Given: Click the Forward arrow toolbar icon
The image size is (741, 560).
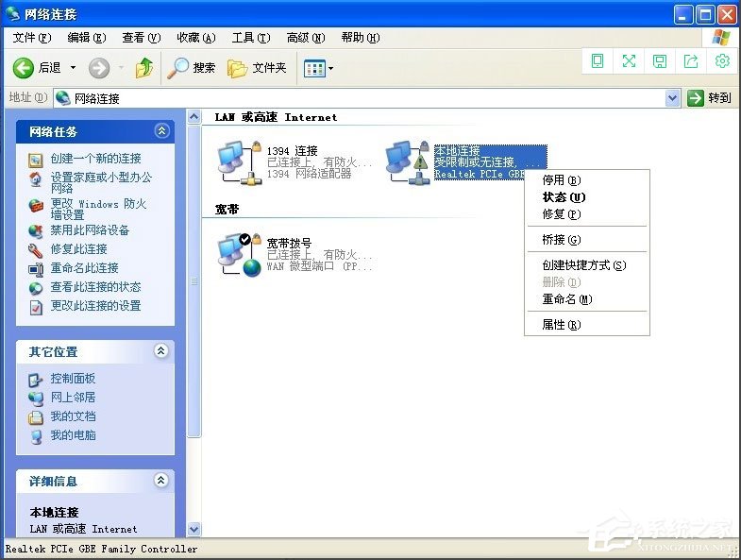Looking at the screenshot, I should coord(99,68).
